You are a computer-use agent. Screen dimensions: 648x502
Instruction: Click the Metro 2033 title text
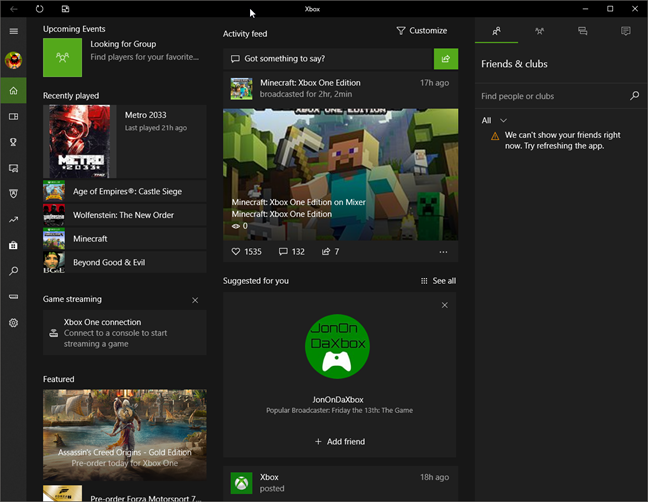click(x=145, y=115)
